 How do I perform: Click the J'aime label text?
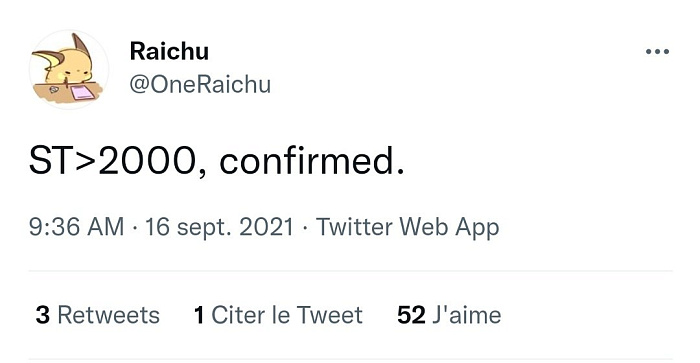467,315
